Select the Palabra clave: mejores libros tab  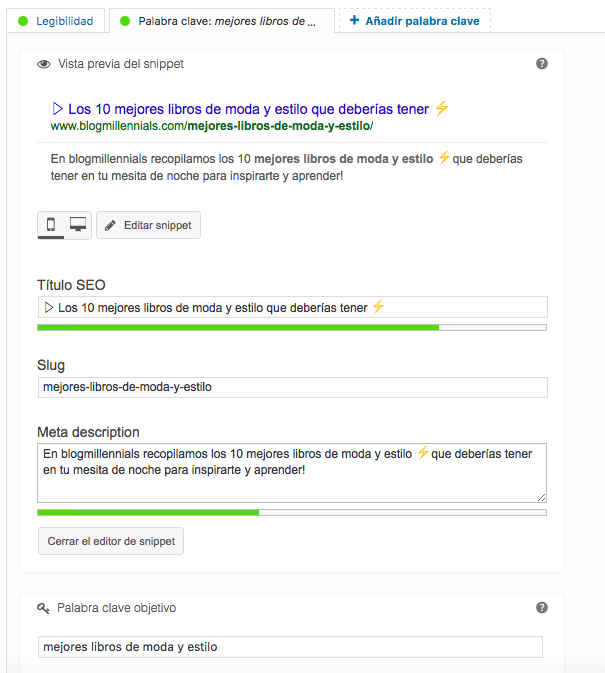[226, 21]
